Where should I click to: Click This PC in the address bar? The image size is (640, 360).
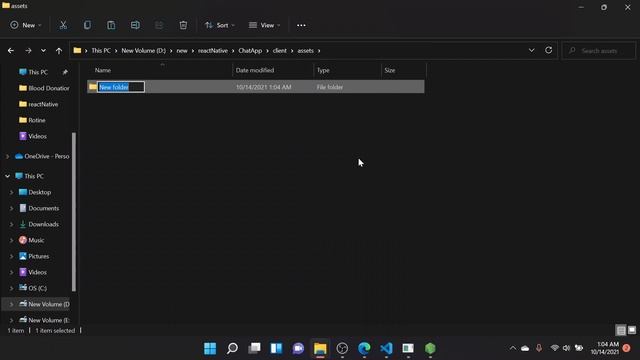[101, 51]
